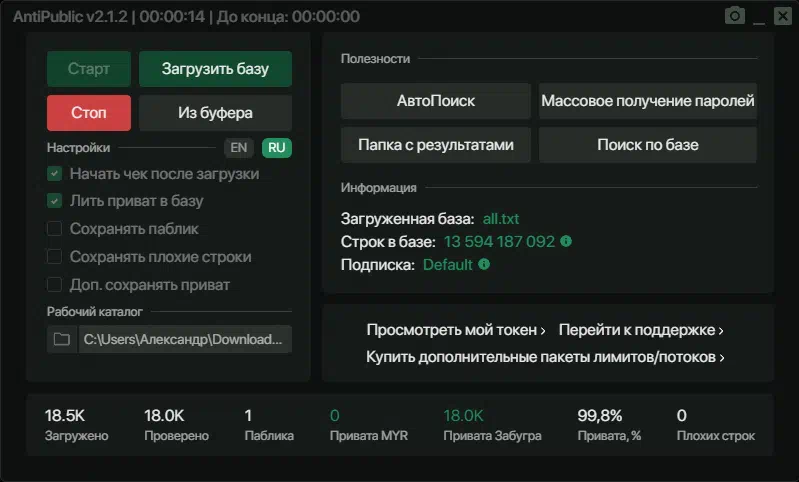Click the Паблика count value
799x482 pixels.
(248, 416)
